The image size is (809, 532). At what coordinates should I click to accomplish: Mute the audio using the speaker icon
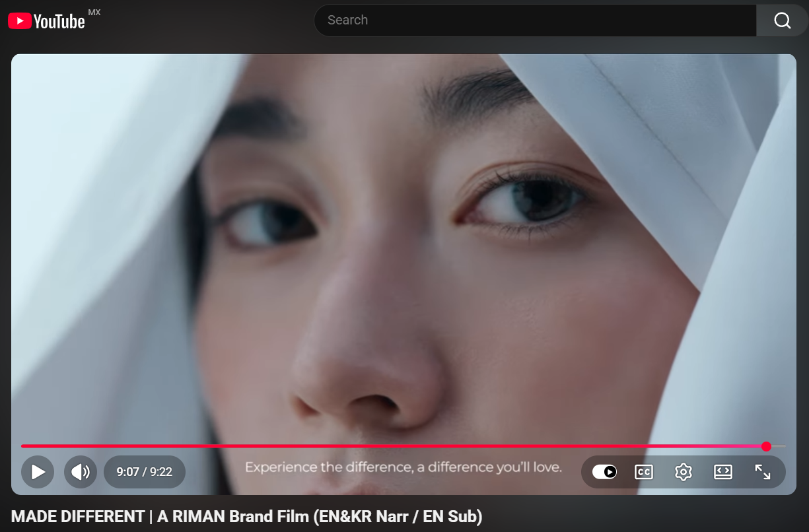[81, 472]
